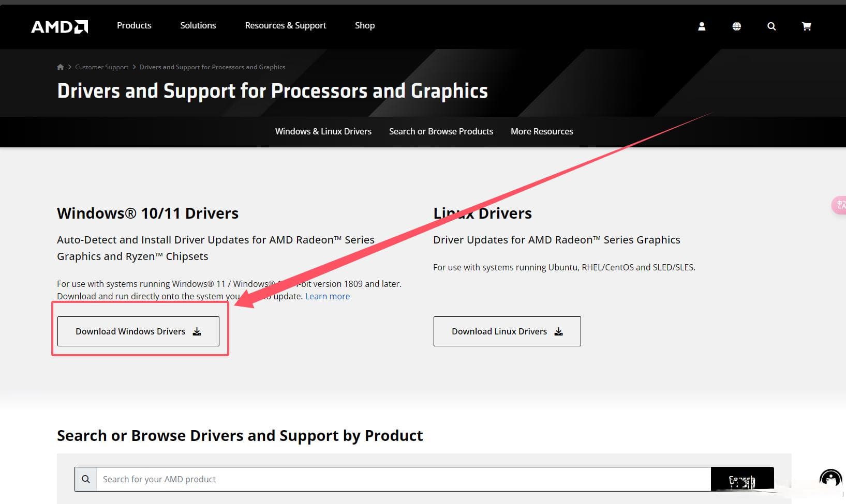The width and height of the screenshot is (846, 504).
Task: Click text about Ubuntu, RHEL/CentOS and SLED/SLES
Action: (x=564, y=267)
